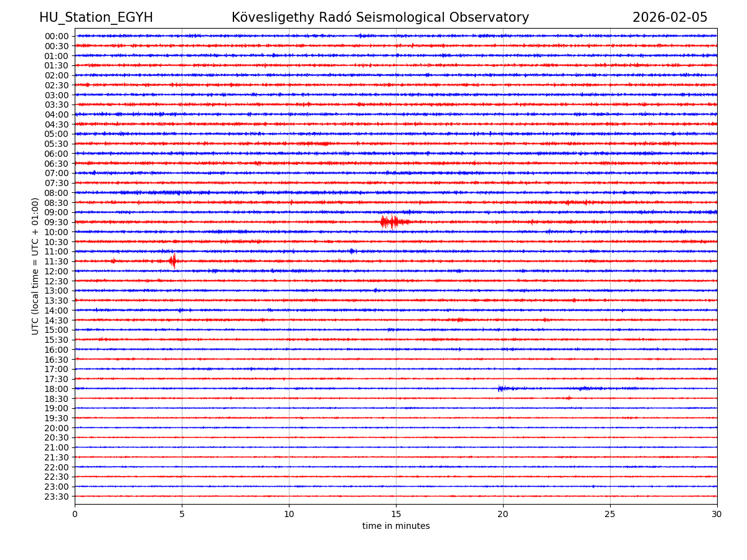Click the small event on the 18:00 trace
The image size is (747, 560).
coord(502,389)
